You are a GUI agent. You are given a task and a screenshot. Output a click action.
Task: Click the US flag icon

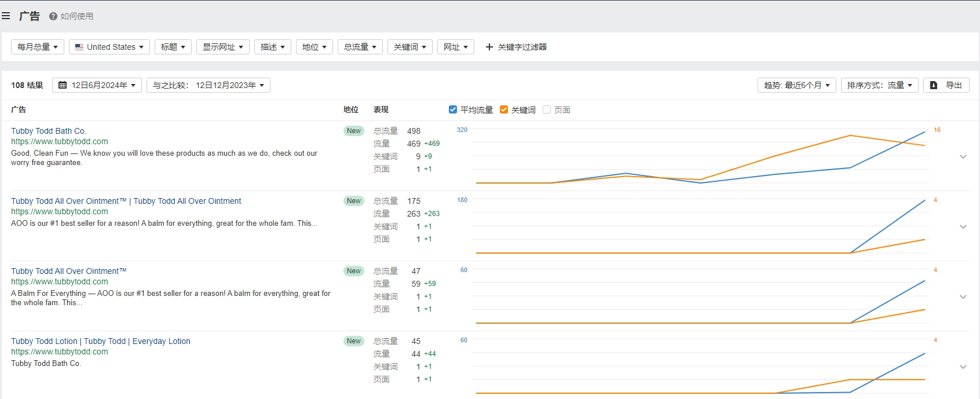pyautogui.click(x=79, y=47)
